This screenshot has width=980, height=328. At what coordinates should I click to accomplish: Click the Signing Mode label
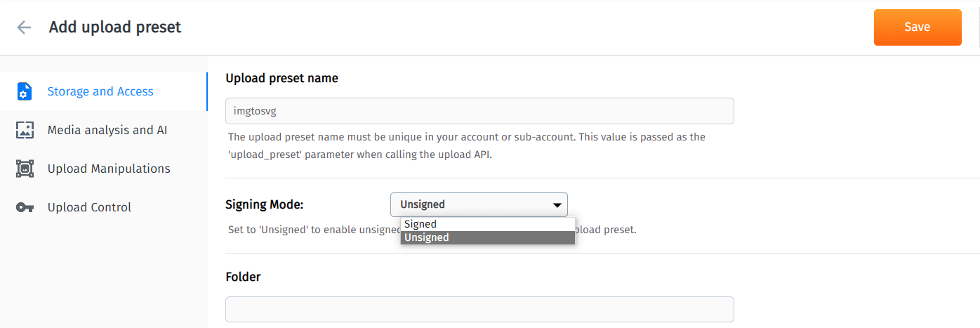tap(264, 205)
